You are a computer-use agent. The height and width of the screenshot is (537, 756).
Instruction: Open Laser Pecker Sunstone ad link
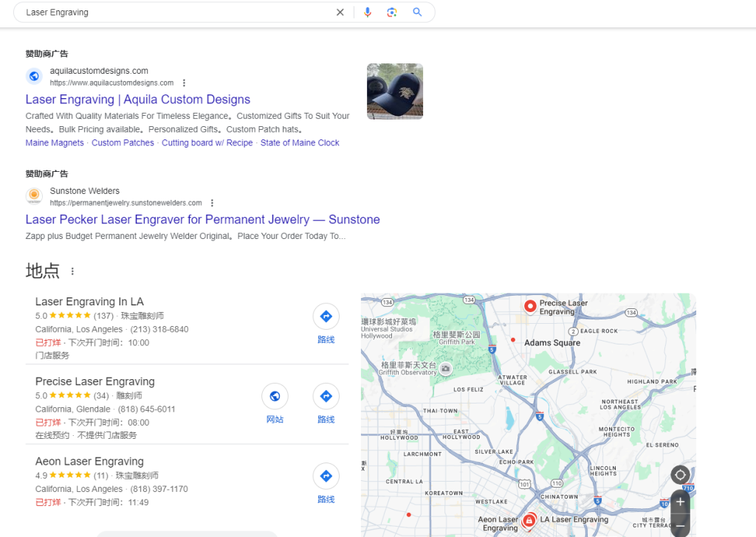(202, 220)
